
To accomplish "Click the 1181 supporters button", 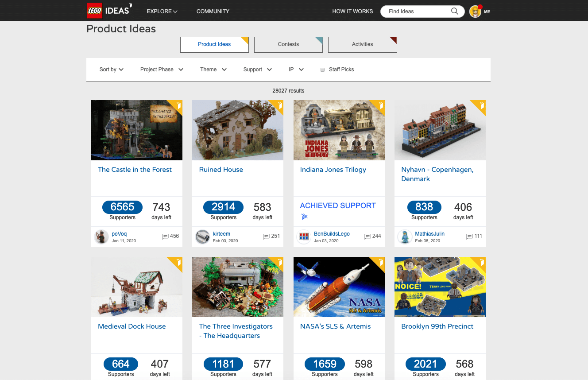I will pos(223,364).
